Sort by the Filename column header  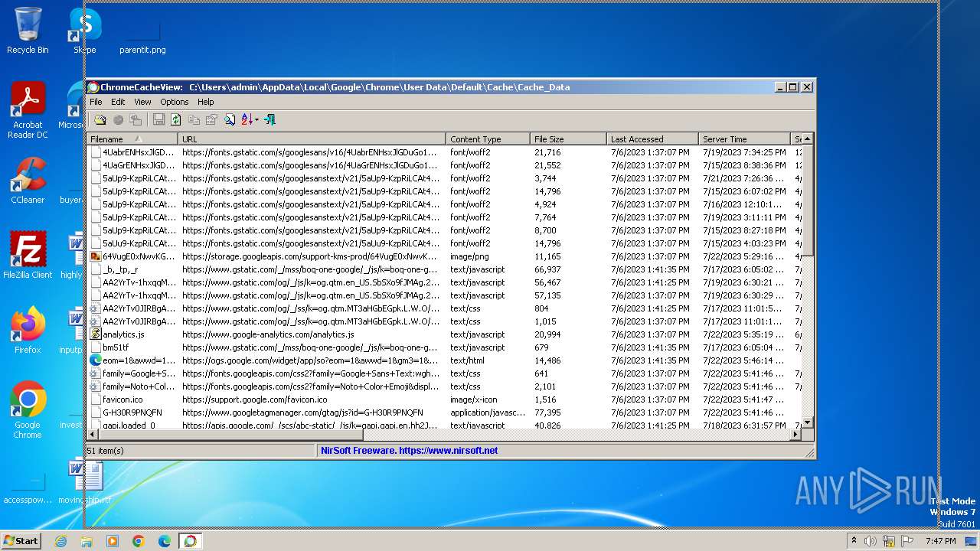coord(132,139)
